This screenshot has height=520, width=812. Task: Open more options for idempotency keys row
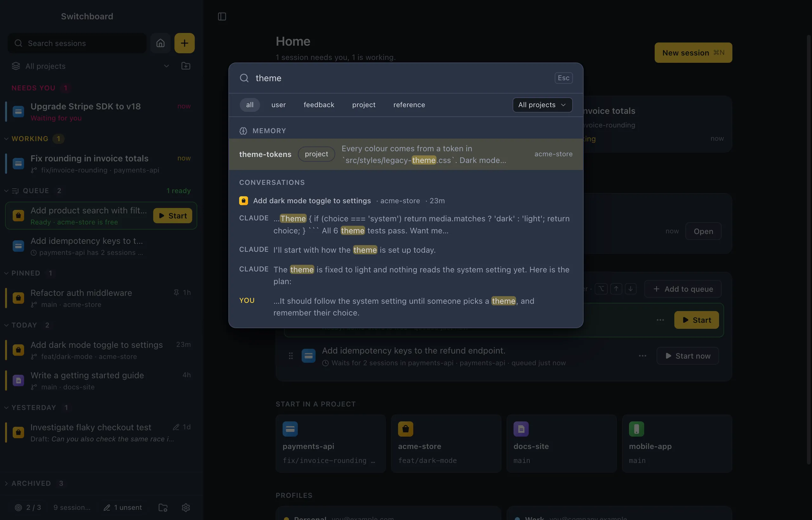coord(643,355)
